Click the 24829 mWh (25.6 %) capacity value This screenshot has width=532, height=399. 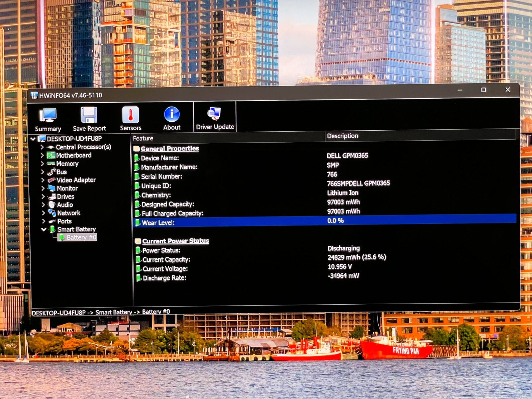click(357, 257)
